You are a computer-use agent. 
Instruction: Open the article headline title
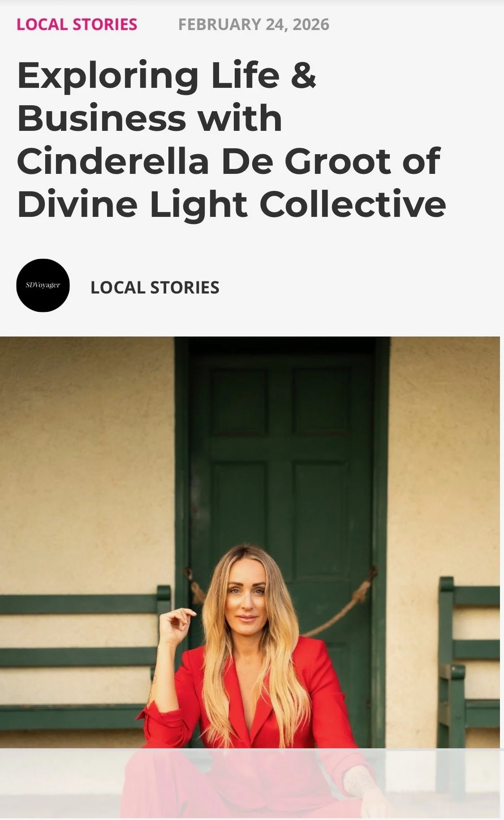(232, 139)
